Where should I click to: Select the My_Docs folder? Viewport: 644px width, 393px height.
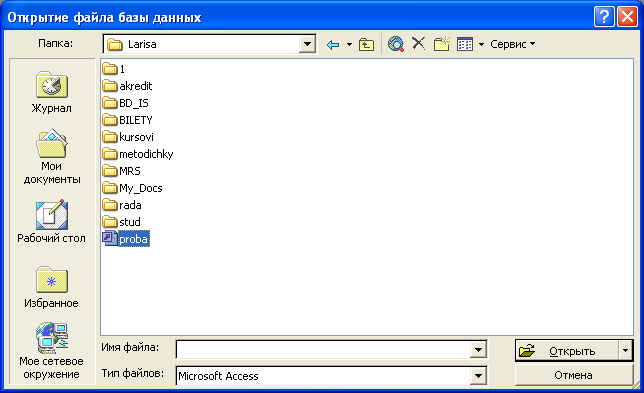pyautogui.click(x=133, y=188)
